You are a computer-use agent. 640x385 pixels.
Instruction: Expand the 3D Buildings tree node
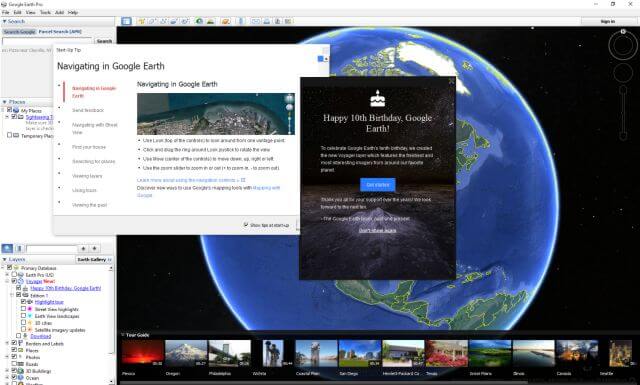tap(7, 371)
